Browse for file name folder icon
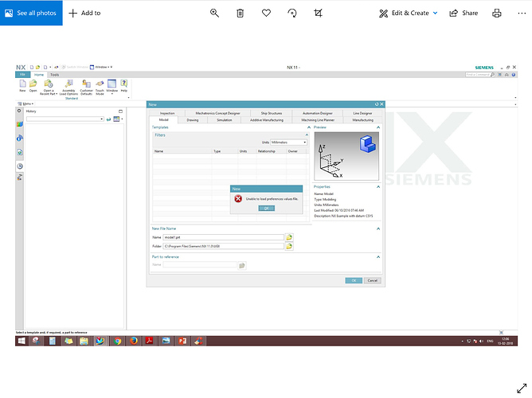This screenshot has width=532, height=398. pos(289,237)
